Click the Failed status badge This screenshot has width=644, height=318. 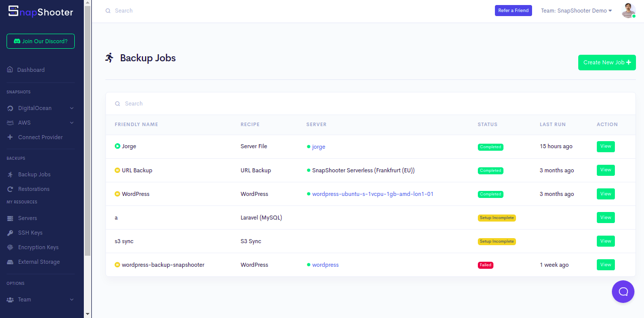pyautogui.click(x=485, y=265)
